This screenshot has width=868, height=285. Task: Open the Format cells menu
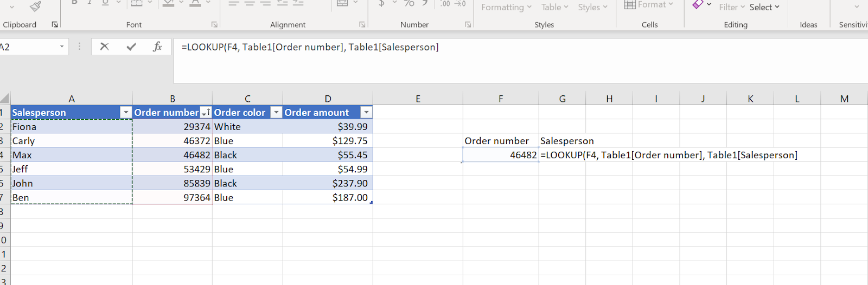tap(649, 5)
